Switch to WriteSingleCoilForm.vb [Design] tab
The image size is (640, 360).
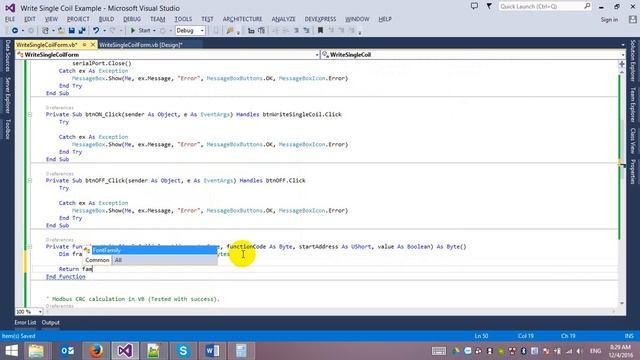141,45
